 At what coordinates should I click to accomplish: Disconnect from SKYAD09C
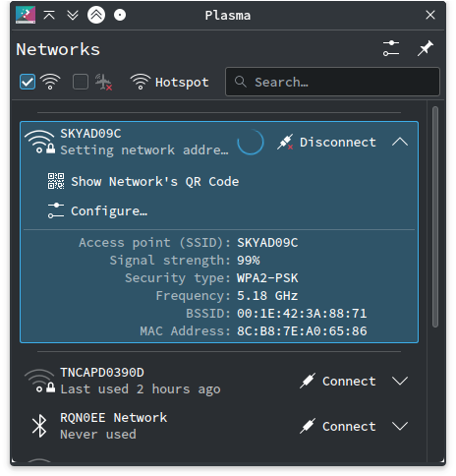325,142
